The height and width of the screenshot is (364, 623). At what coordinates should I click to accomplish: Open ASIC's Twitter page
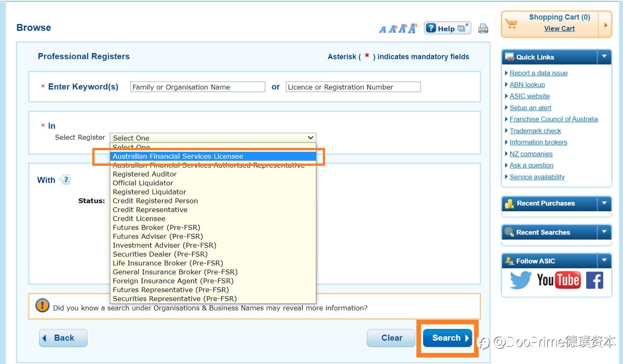pyautogui.click(x=521, y=280)
